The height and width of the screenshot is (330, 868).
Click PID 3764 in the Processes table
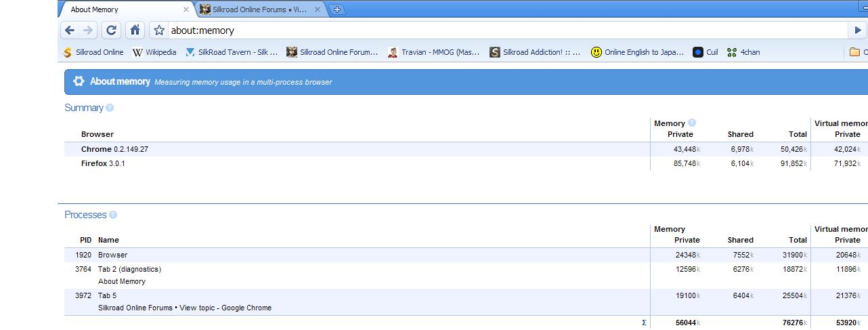(x=83, y=269)
